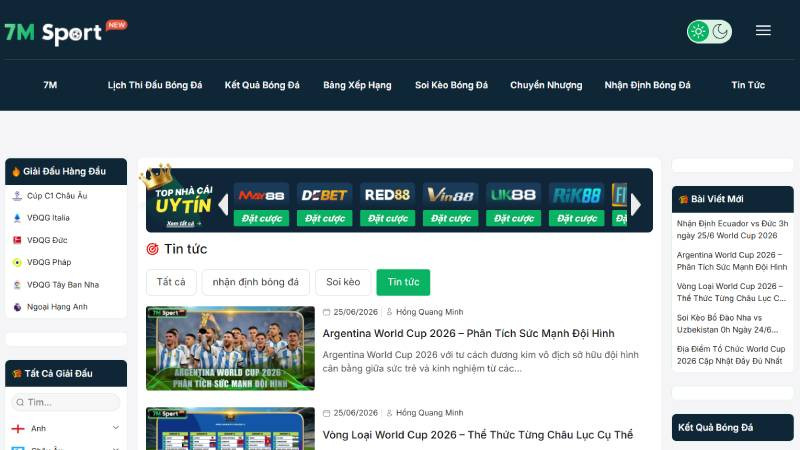The image size is (800, 450).
Task: Click the Tìm... league search field
Action: [66, 402]
